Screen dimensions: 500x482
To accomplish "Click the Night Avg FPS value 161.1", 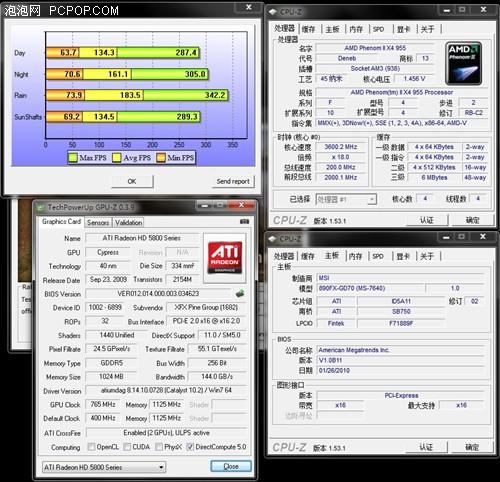I will (x=118, y=74).
